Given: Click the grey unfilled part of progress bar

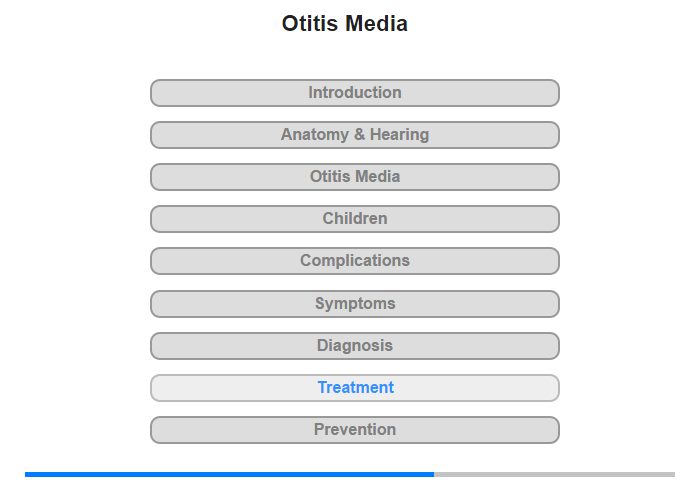Looking at the screenshot, I should point(554,474).
